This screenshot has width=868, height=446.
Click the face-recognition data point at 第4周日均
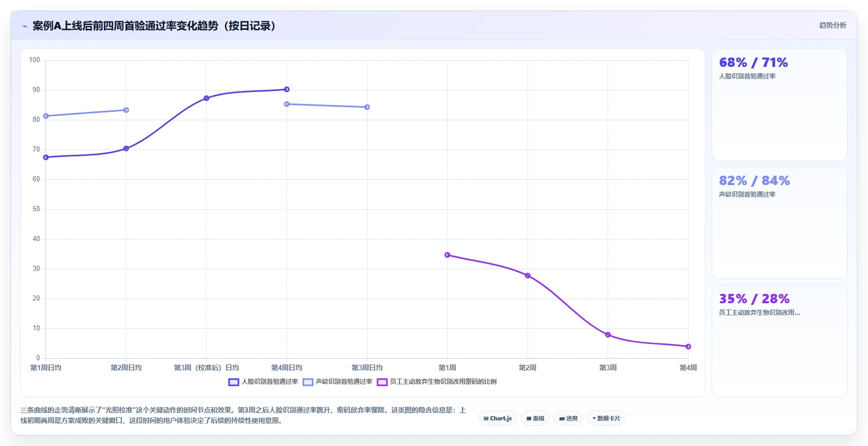click(287, 89)
